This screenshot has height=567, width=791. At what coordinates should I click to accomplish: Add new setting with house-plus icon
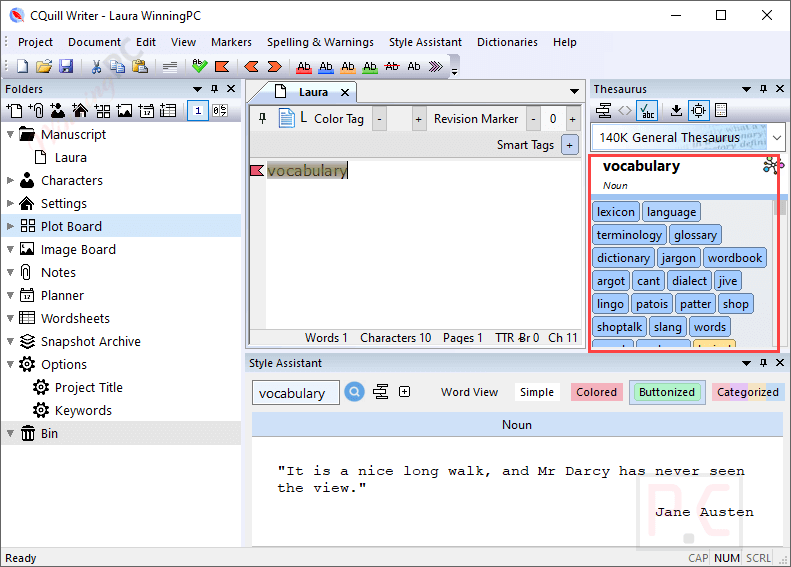coord(80,110)
